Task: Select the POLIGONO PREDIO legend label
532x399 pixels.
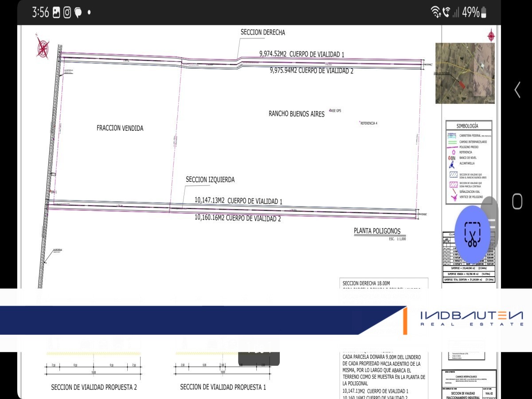Action: click(x=469, y=146)
